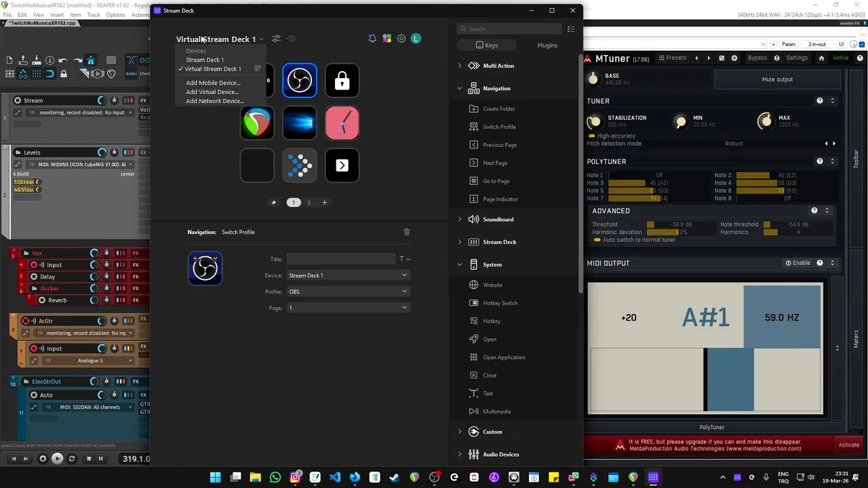Image resolution: width=868 pixels, height=488 pixels.
Task: Pin the current deck page
Action: [274, 203]
